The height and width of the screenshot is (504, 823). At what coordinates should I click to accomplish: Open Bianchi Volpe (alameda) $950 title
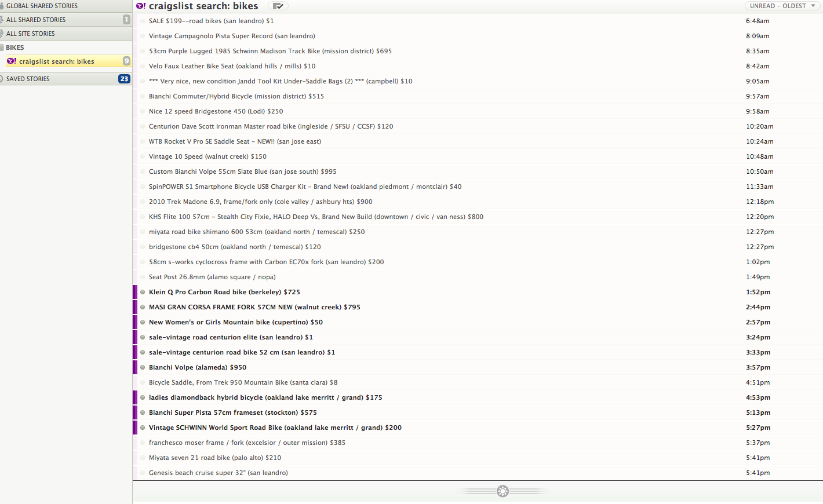tap(198, 367)
